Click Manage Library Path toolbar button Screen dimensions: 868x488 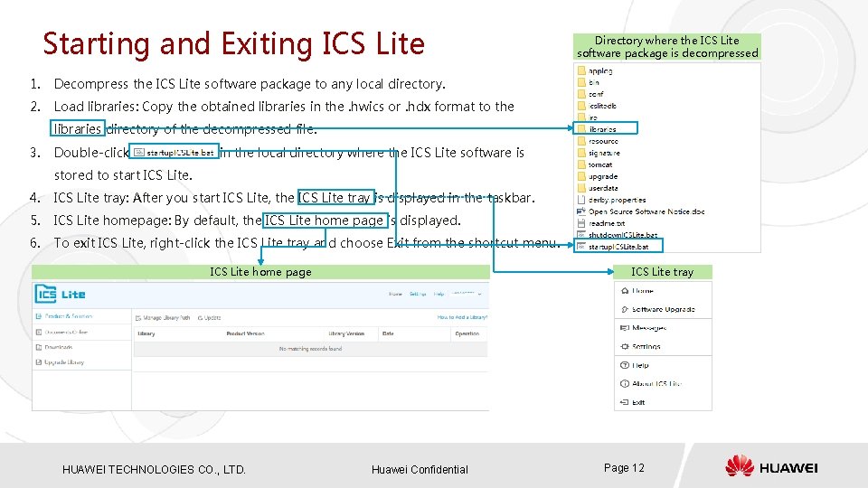coord(163,317)
